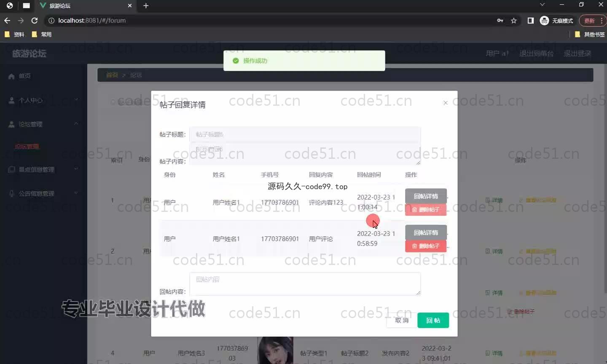Click 回帖详情 for 评论内容123 row
Image resolution: width=607 pixels, height=364 pixels.
[x=426, y=196]
